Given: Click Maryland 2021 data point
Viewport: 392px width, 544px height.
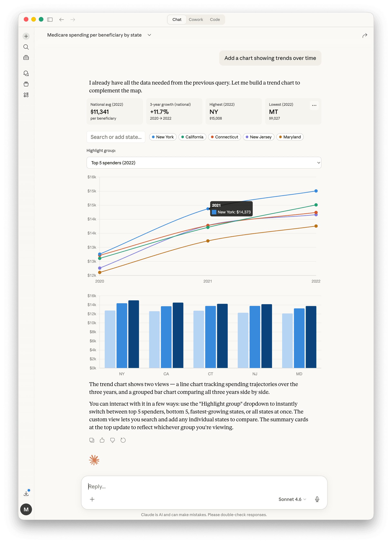Looking at the screenshot, I should point(208,241).
